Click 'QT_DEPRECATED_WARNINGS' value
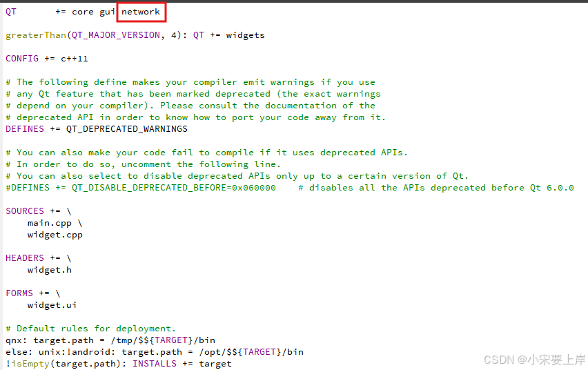The image size is (588, 370). click(127, 129)
